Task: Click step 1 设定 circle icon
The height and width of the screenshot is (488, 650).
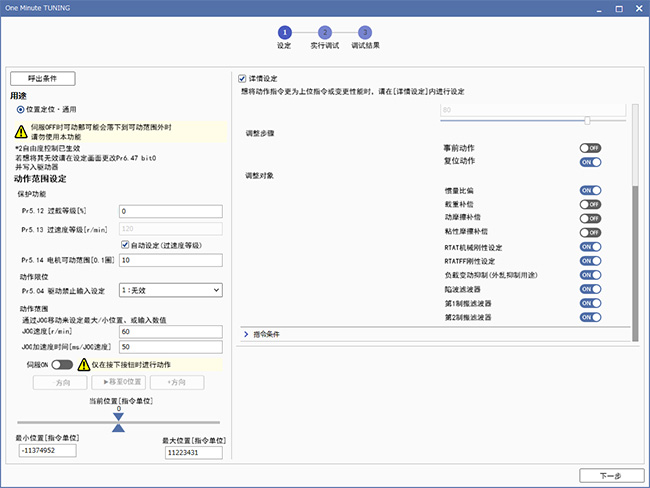Action: tap(284, 32)
